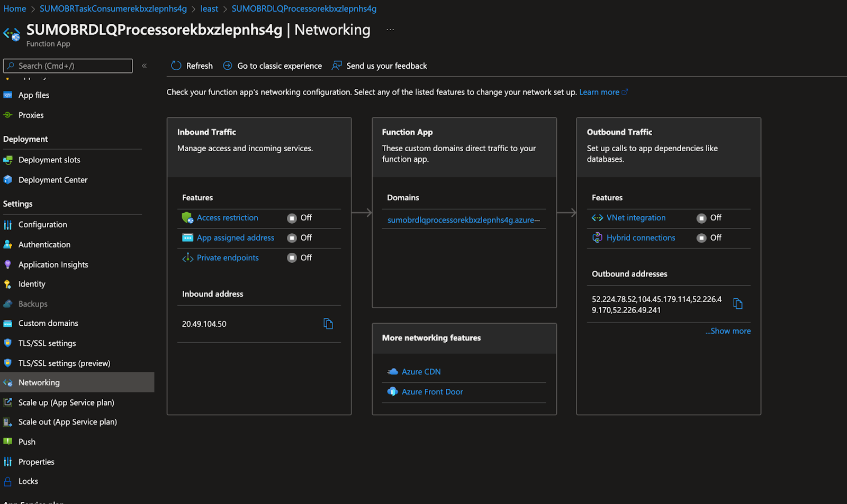Click the Learn more link

point(600,91)
